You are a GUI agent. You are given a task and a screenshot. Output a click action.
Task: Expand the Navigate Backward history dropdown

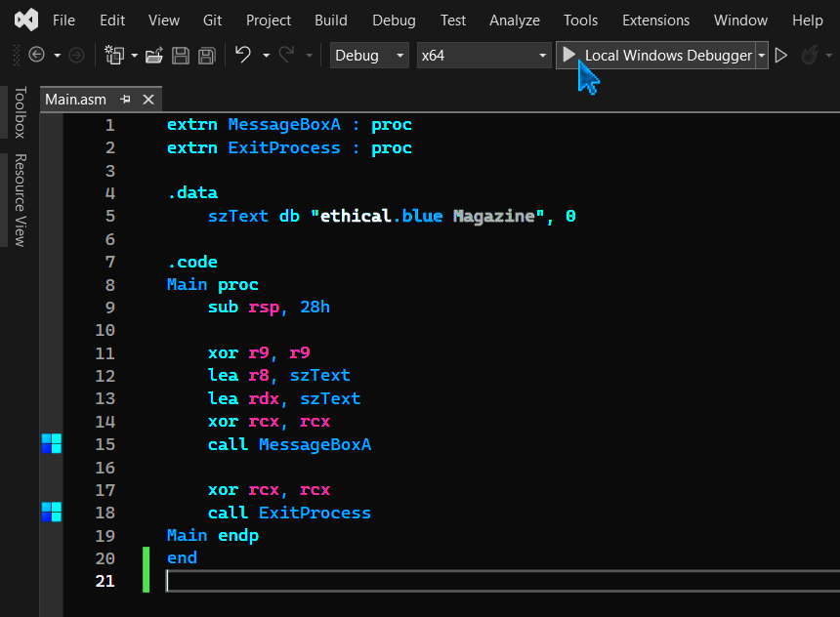[x=58, y=56]
